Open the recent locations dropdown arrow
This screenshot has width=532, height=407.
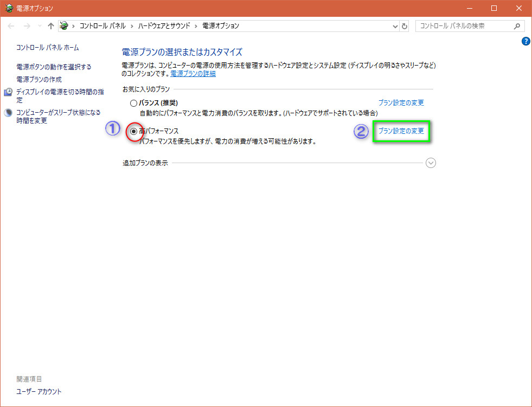[39, 26]
